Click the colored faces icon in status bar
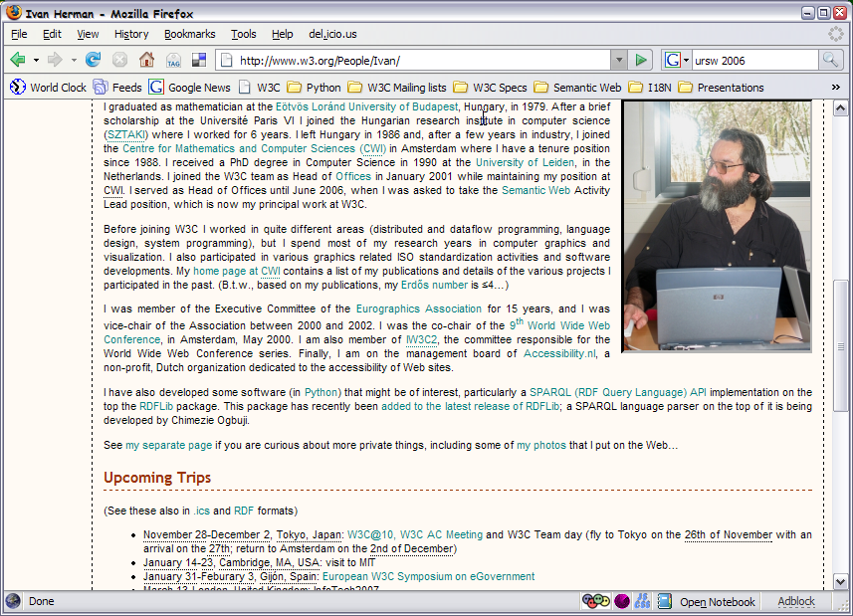This screenshot has width=853, height=616. (596, 601)
